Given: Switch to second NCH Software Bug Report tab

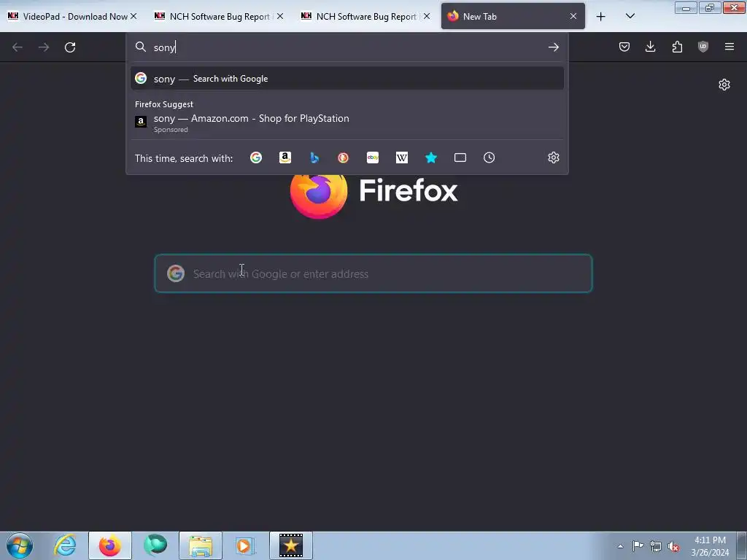Looking at the screenshot, I should coord(366,16).
